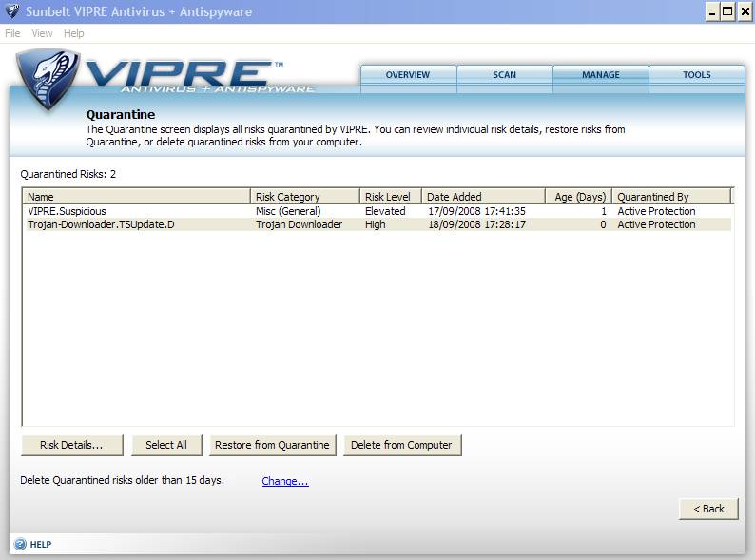Click the Trojan Downloader category cell
Image resolution: width=755 pixels, height=560 pixels.
[299, 224]
